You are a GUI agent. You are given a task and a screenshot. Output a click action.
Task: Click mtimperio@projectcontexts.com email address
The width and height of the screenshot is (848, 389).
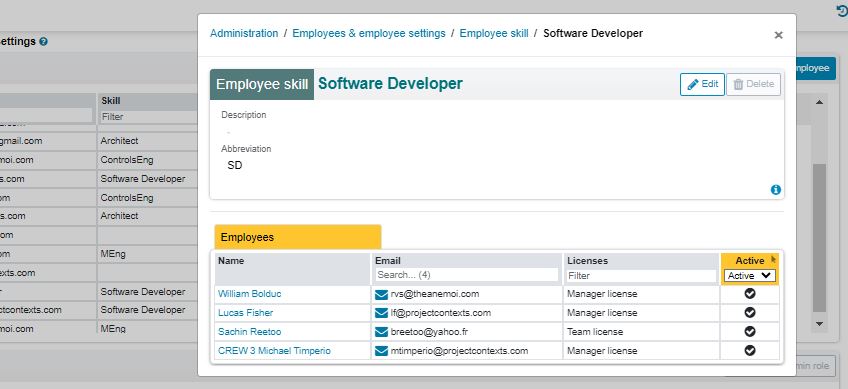[x=459, y=351]
